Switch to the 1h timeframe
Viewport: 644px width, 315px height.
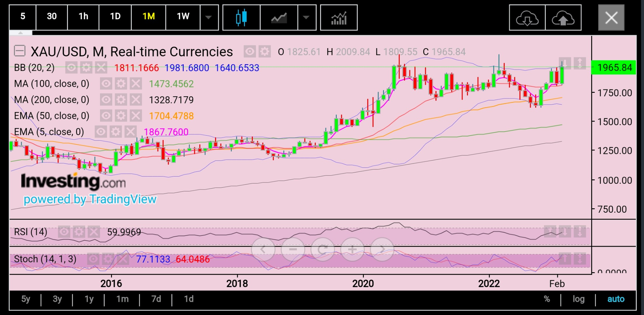coord(83,17)
